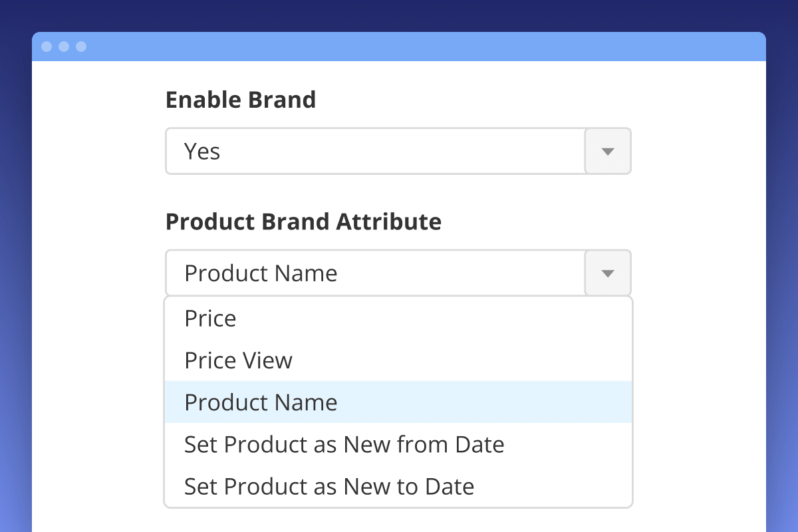Screen dimensions: 798x532
Task: Click the blue title bar area
Action: tap(399, 47)
